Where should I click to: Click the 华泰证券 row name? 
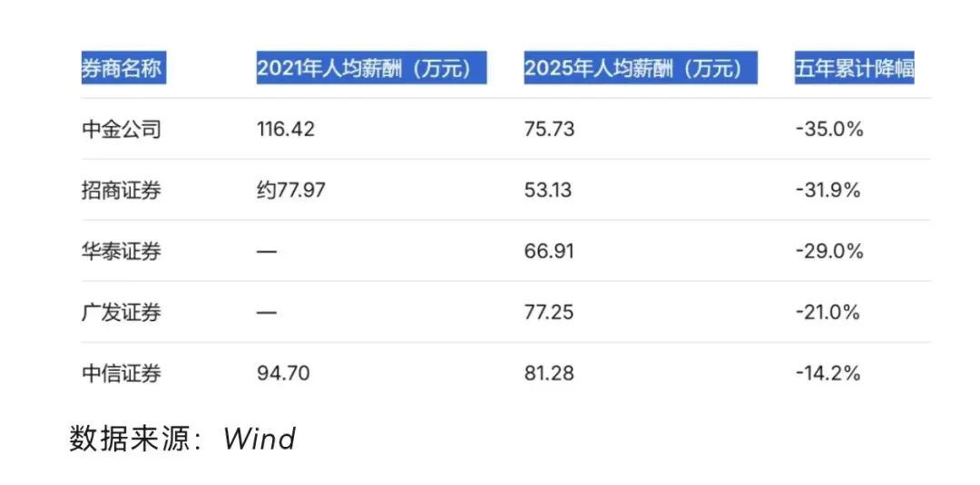[x=122, y=251]
